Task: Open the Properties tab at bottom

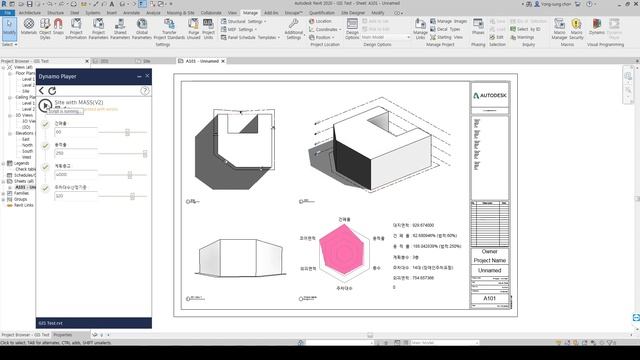Action: 63,335
